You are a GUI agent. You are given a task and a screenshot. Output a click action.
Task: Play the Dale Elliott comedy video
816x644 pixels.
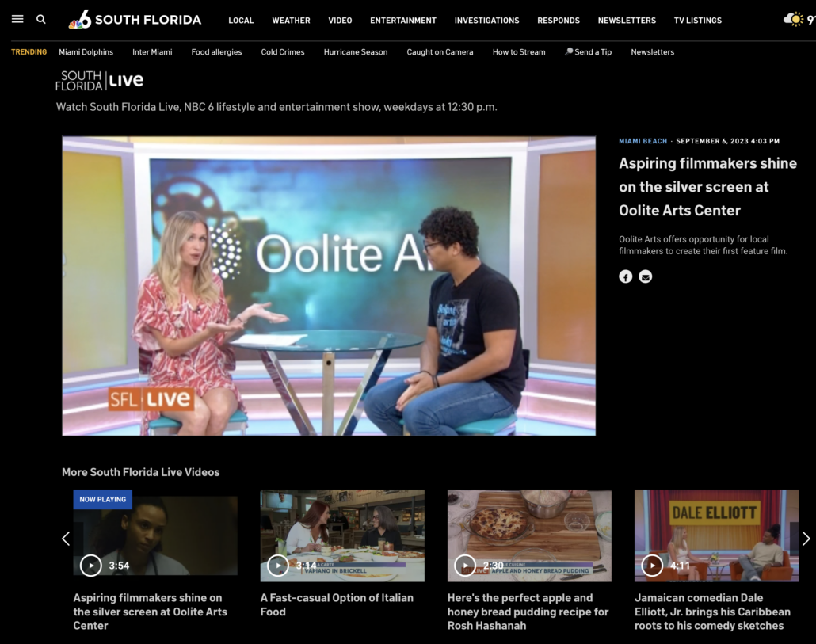click(x=651, y=565)
